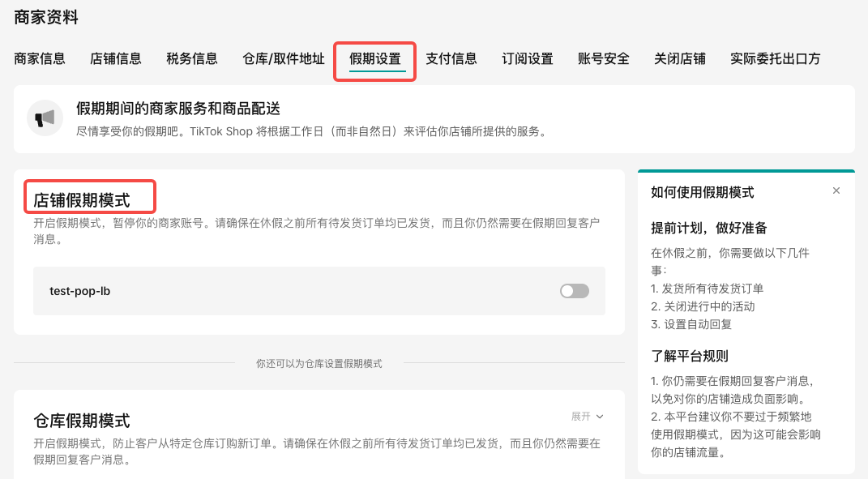This screenshot has height=479, width=868.
Task: Switch to the 店铺信息 tab
Action: tap(116, 58)
